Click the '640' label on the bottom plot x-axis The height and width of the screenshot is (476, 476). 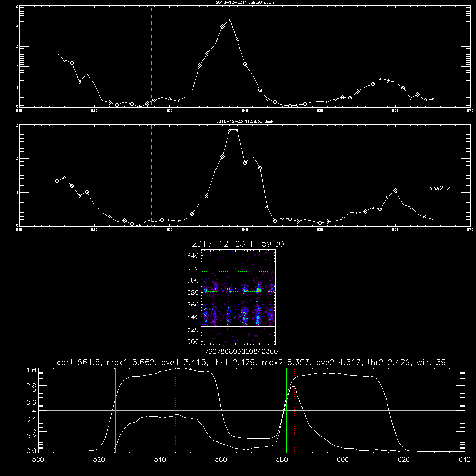465,459
